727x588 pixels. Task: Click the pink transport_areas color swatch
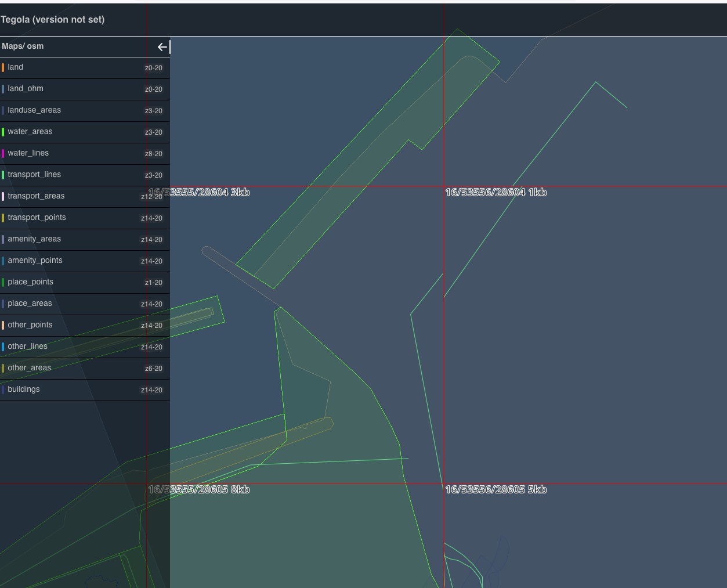click(x=3, y=196)
